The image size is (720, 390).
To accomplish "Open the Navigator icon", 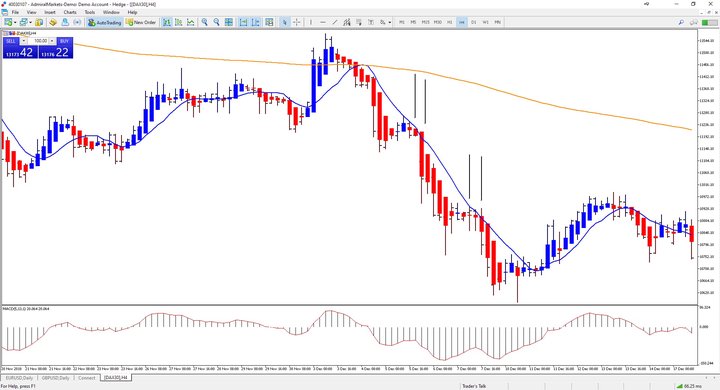I will point(65,22).
